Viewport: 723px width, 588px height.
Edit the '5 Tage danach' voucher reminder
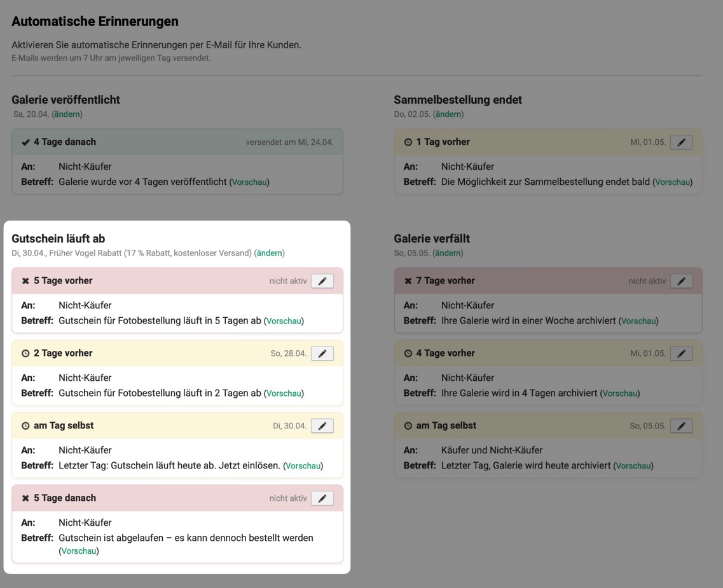[x=322, y=498]
